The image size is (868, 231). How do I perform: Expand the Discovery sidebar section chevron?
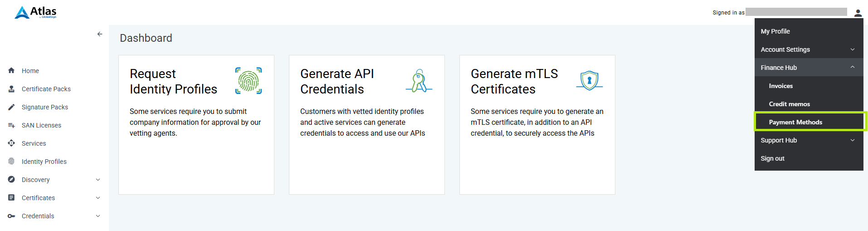pos(98,180)
